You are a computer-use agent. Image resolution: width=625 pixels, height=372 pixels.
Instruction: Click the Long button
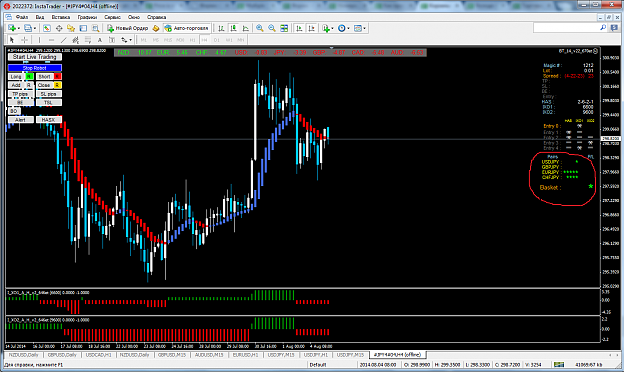[x=16, y=77]
